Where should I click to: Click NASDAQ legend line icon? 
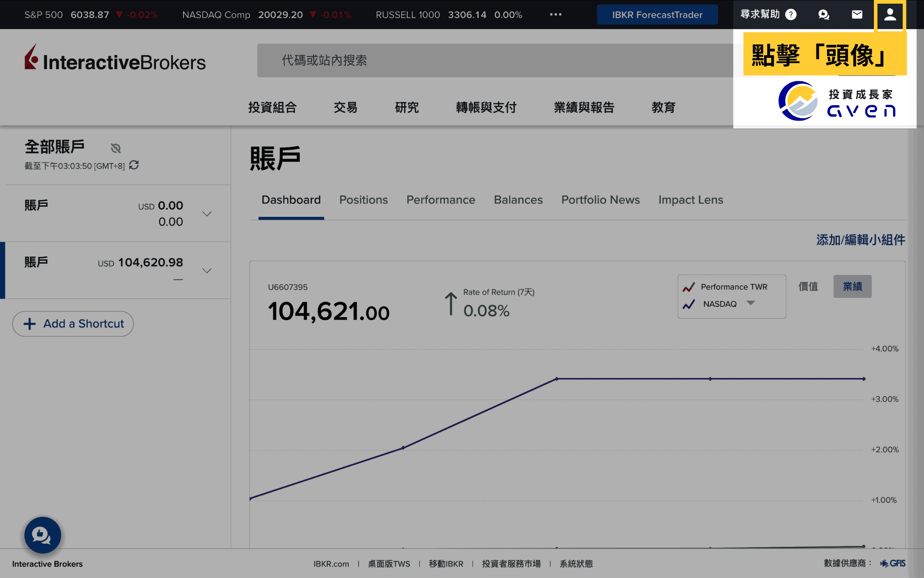[689, 304]
